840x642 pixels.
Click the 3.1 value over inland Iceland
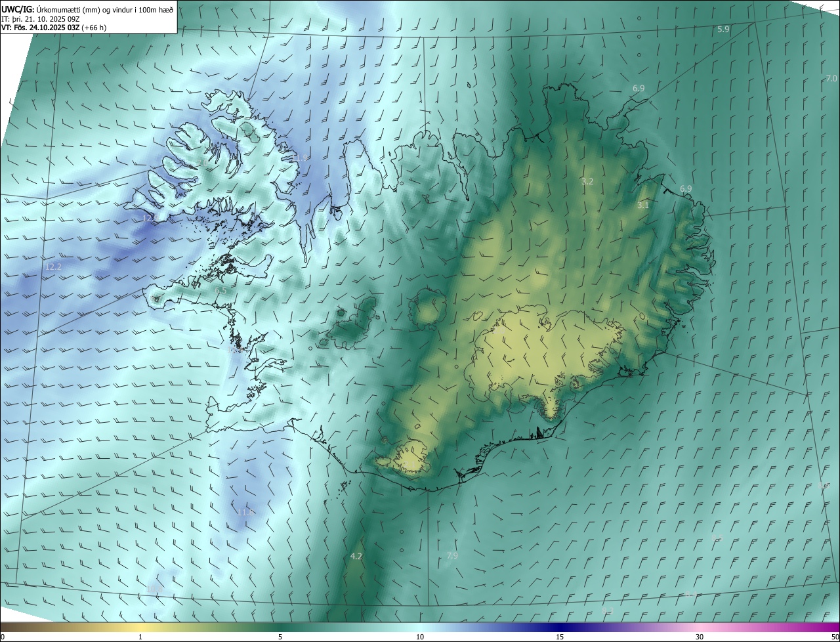(643, 205)
